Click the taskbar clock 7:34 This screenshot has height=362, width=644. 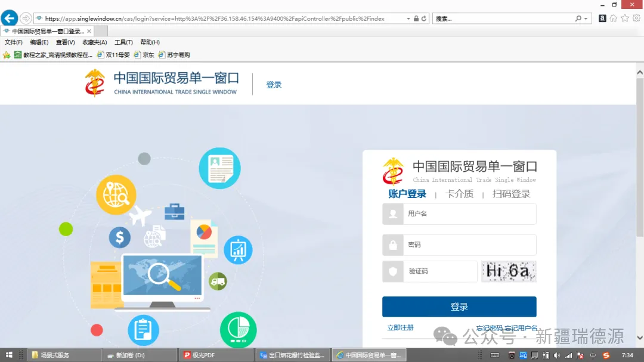[x=627, y=355]
